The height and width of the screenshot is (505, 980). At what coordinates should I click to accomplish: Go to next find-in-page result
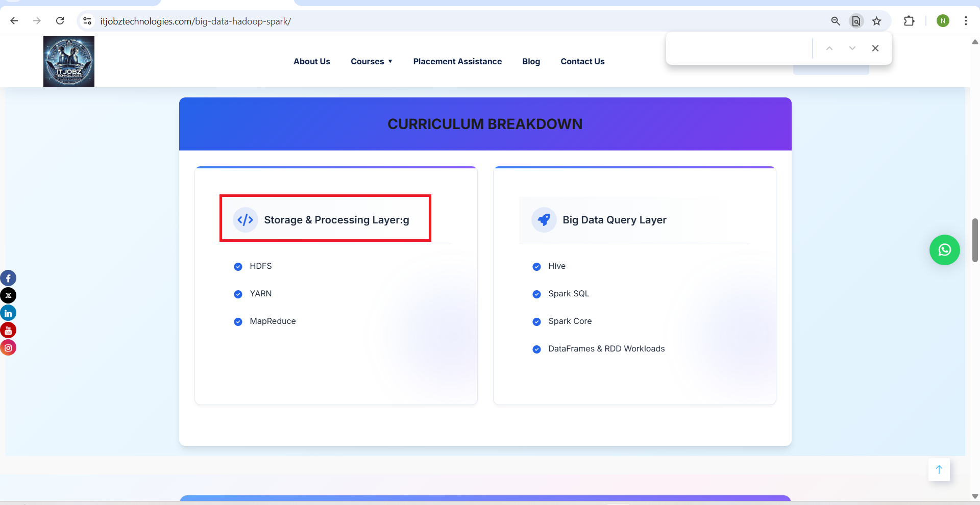click(x=852, y=48)
